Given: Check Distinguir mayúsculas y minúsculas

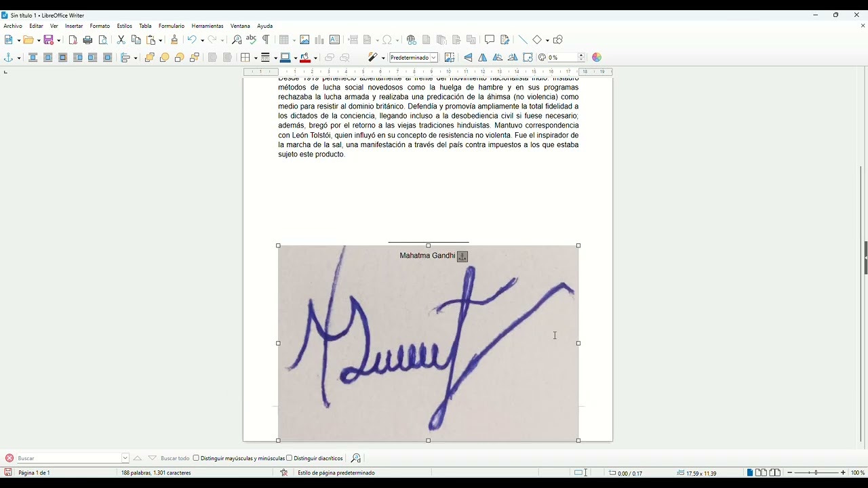Looking at the screenshot, I should point(239,458).
